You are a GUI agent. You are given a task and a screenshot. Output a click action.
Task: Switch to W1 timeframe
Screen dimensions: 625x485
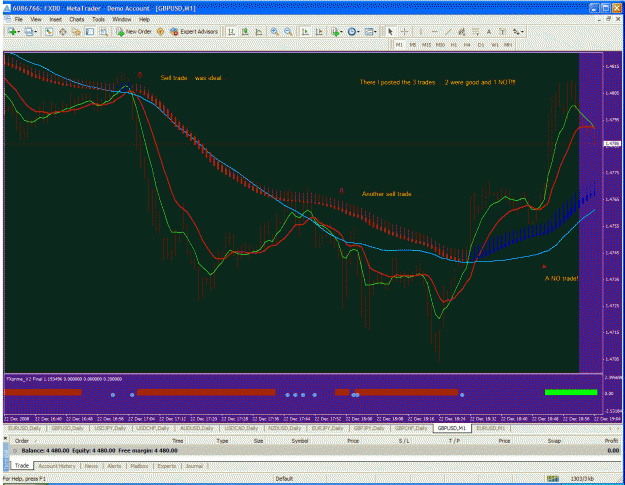495,45
